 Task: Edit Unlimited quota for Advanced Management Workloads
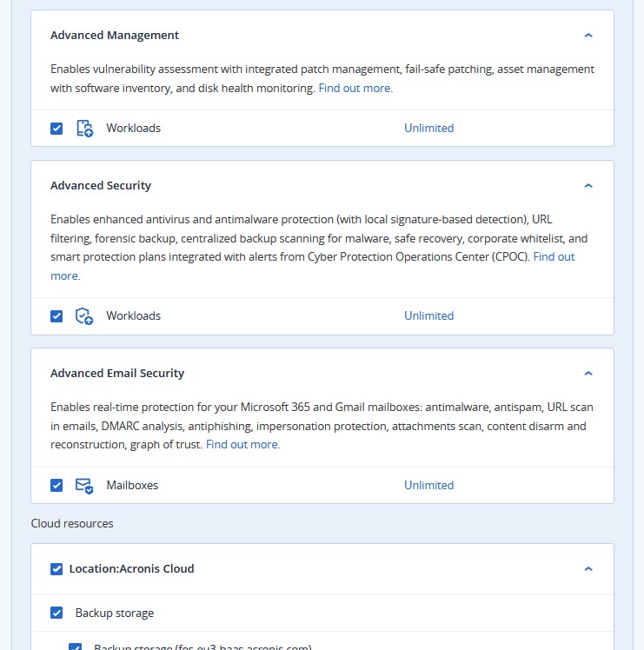tap(428, 129)
